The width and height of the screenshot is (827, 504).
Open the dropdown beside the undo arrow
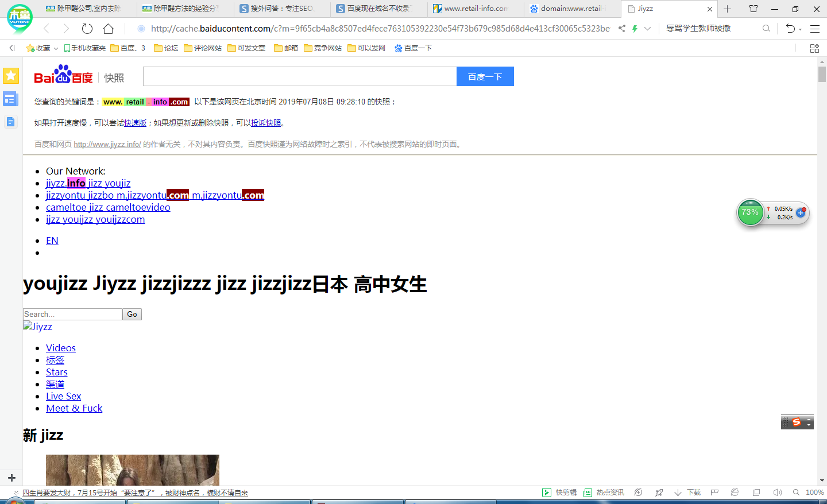tap(800, 29)
